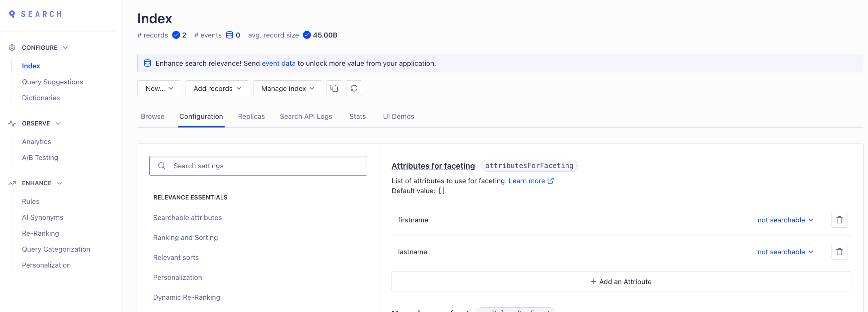Screen dimensions: 868x312
Task: Go to Searchable attributes settings
Action: point(187,218)
